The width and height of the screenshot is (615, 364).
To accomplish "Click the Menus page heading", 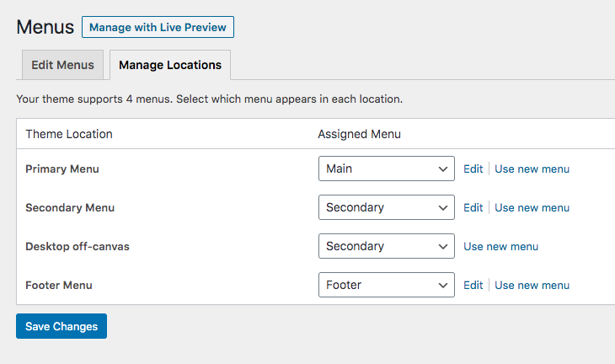I will coord(45,27).
